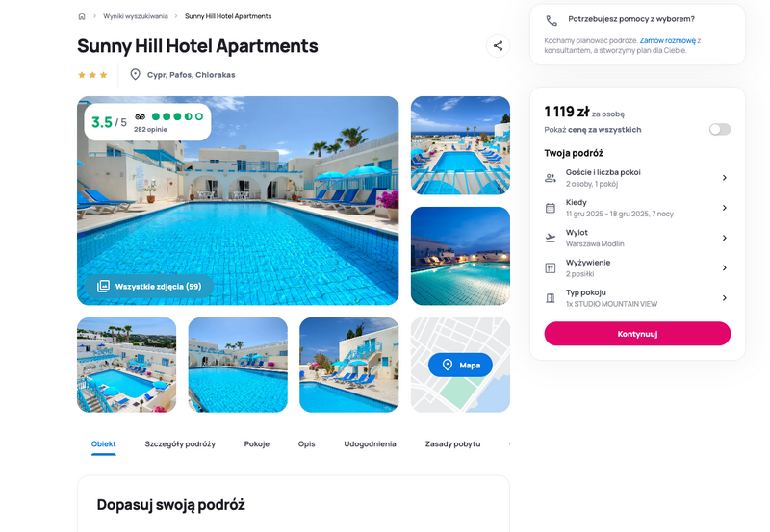Expand Goście i liczba pokoi chevron
The width and height of the screenshot is (770, 532).
coord(725,178)
